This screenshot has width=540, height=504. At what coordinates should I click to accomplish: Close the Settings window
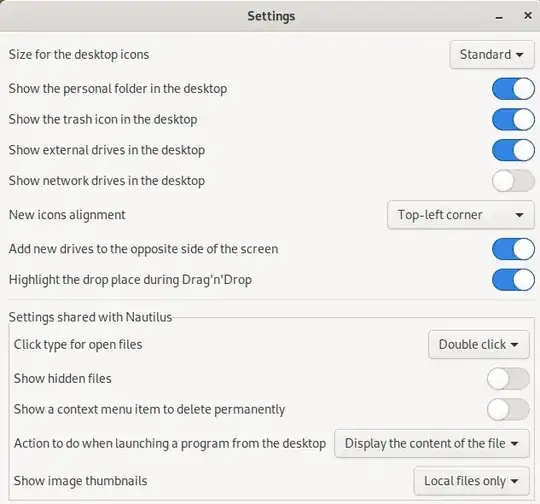tap(527, 16)
